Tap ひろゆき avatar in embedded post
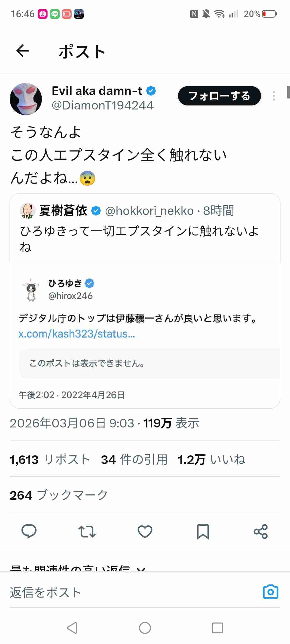This screenshot has height=644, width=290. coord(31,290)
